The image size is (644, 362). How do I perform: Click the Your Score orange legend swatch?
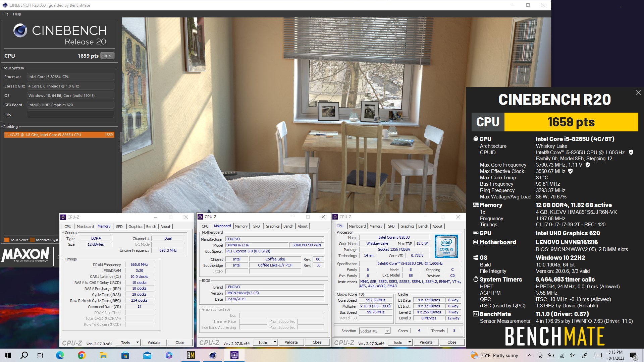pos(7,240)
